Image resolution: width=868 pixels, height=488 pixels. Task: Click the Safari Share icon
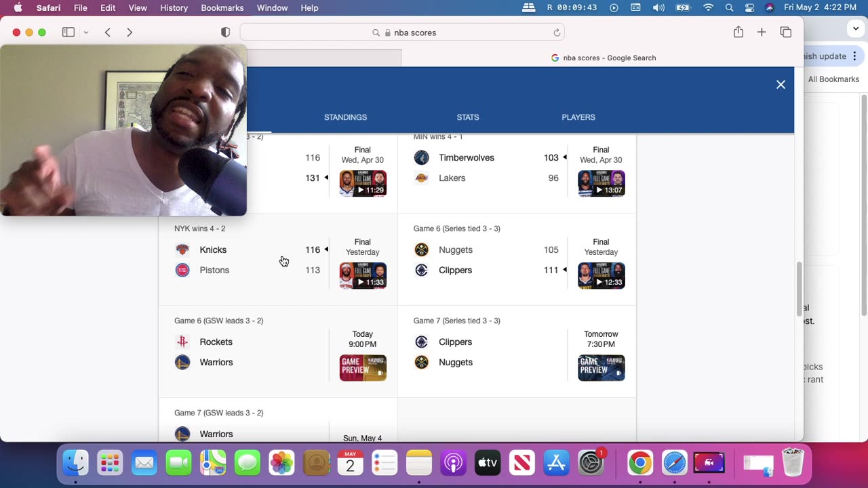pos(738,32)
